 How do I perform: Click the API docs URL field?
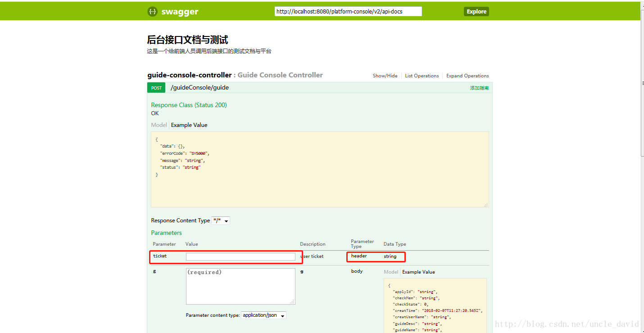(348, 11)
